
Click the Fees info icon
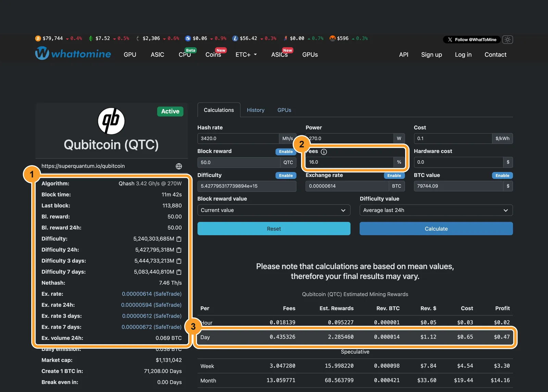pyautogui.click(x=324, y=152)
